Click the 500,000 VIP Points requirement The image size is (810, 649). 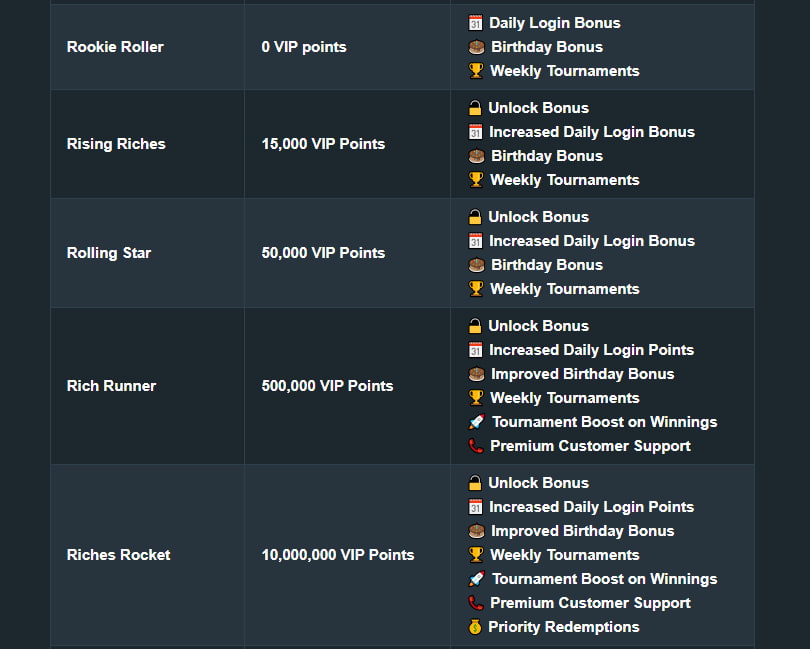(x=327, y=386)
